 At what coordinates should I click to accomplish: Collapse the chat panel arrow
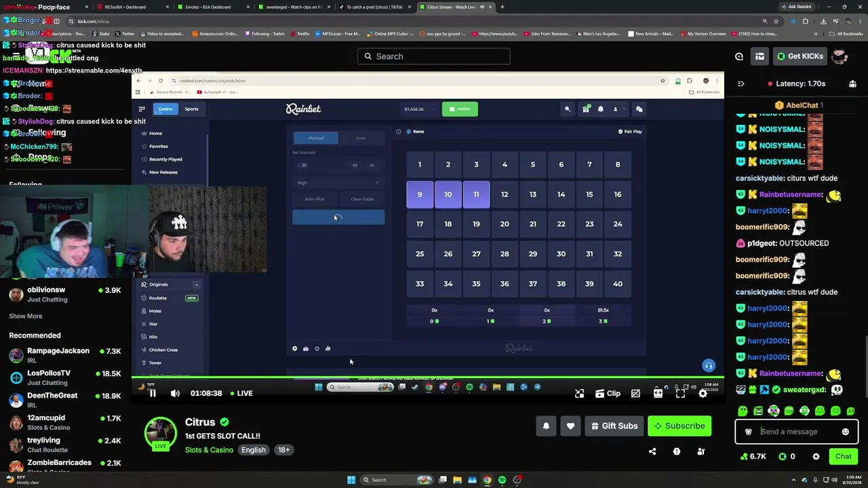(x=741, y=83)
